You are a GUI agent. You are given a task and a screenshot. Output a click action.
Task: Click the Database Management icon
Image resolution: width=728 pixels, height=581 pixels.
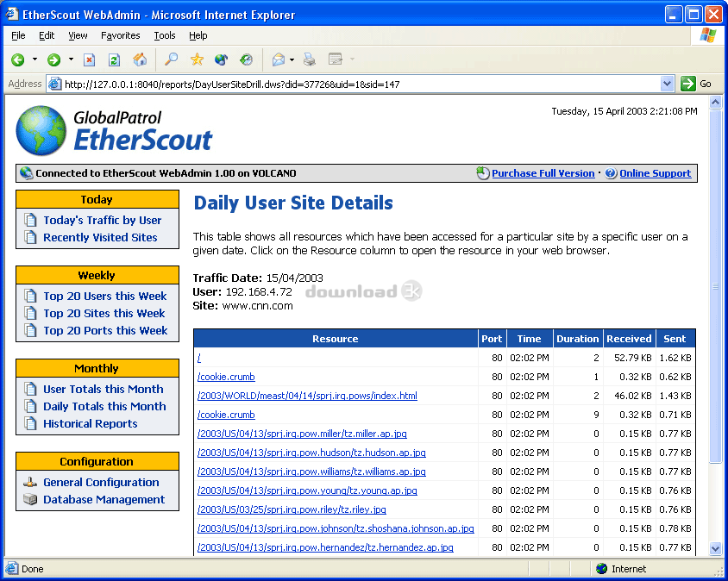click(30, 499)
